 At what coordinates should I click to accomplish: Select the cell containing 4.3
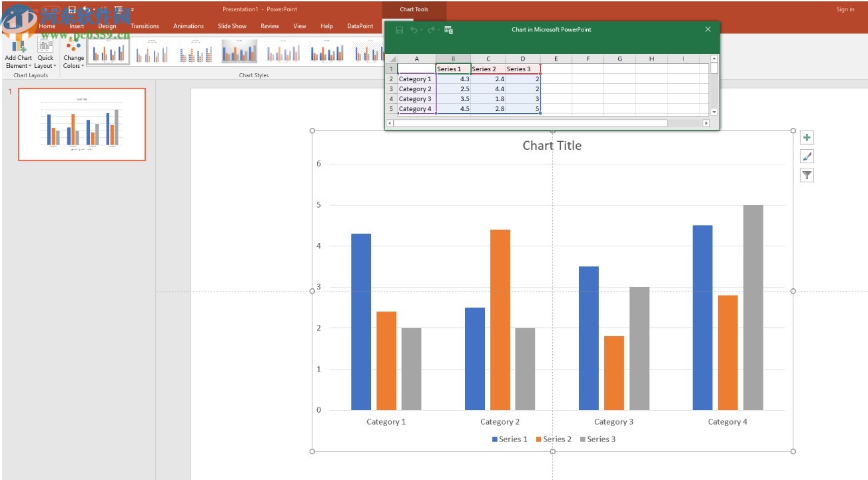[453, 79]
